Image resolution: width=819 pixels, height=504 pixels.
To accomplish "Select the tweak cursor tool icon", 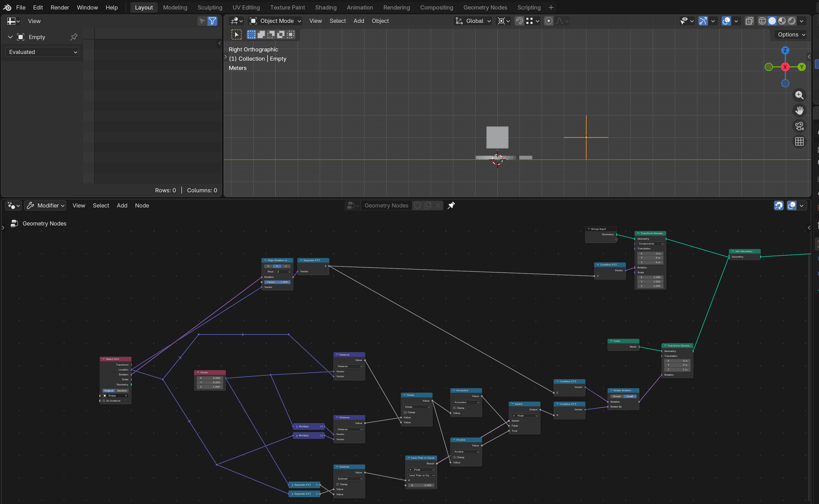I will click(237, 34).
